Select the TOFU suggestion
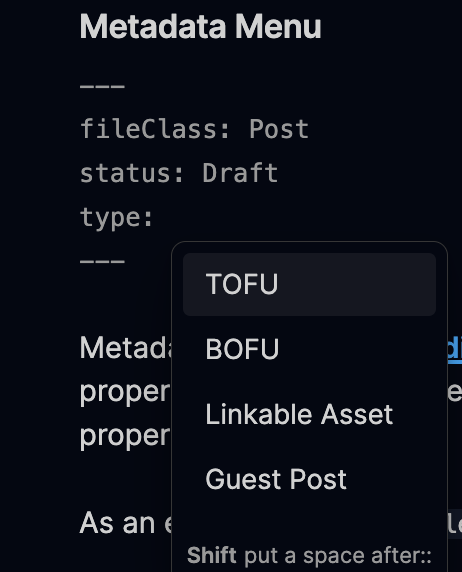 (x=309, y=284)
